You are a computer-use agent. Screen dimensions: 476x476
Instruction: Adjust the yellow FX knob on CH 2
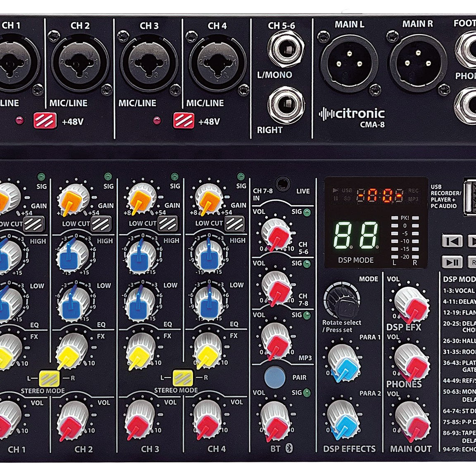[x=71, y=351]
